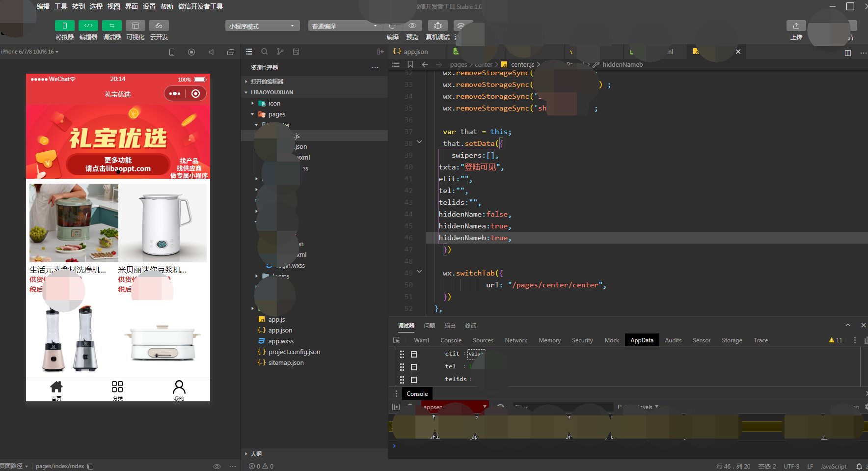Open the 普通编译 compile mode dropdown
Image resolution: width=868 pixels, height=471 pixels.
345,26
